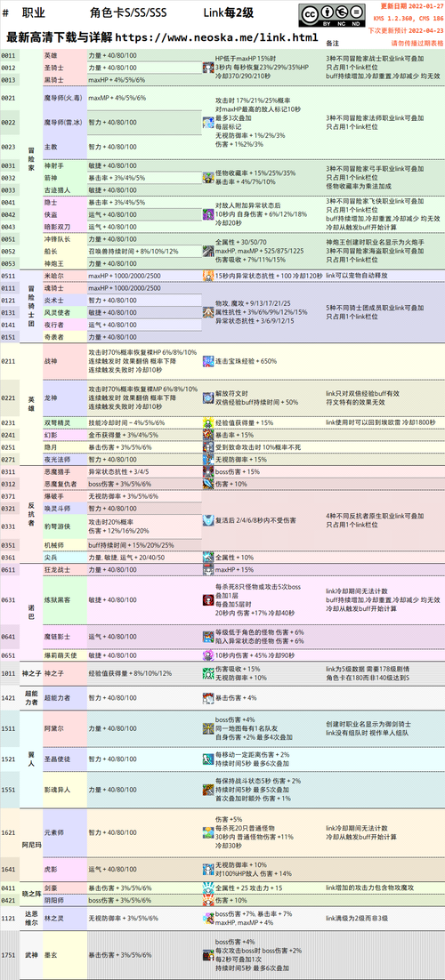
Task: Click the 战神 icon beside '连击宝珠经验 + 650%'
Action: click(207, 361)
